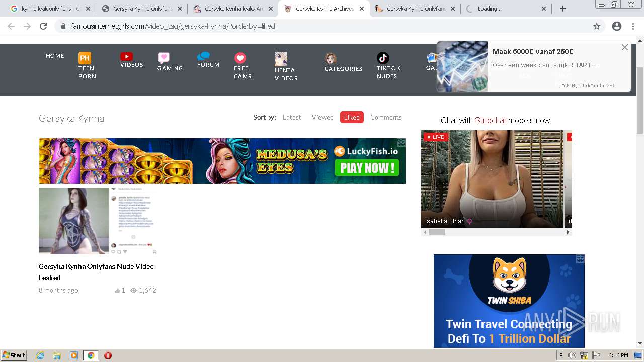Open the IsabellaEtthan live cam thumbnail
This screenshot has height=362, width=644.
click(x=492, y=179)
